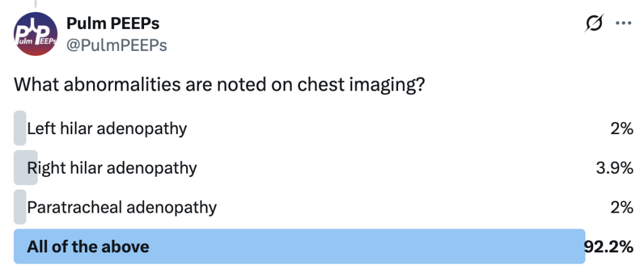Click the 2% result for Left hilar adenopathy
644x265 pixels.
click(621, 129)
